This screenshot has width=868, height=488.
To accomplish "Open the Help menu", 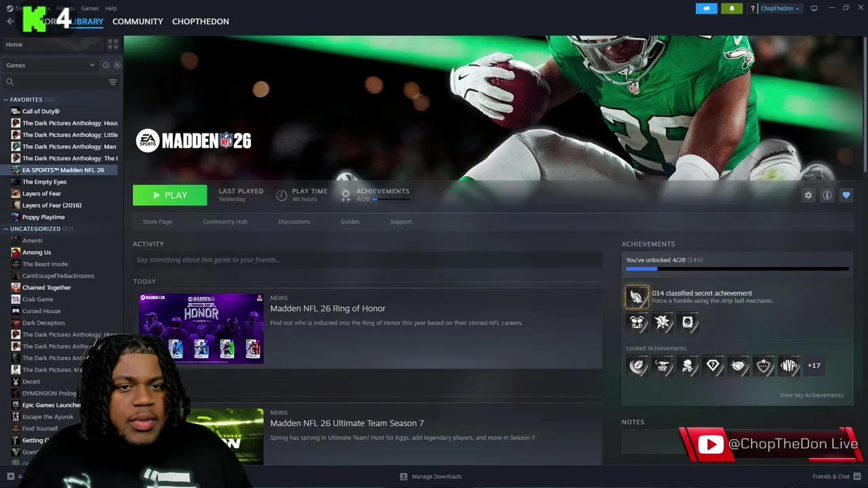I will (x=111, y=8).
